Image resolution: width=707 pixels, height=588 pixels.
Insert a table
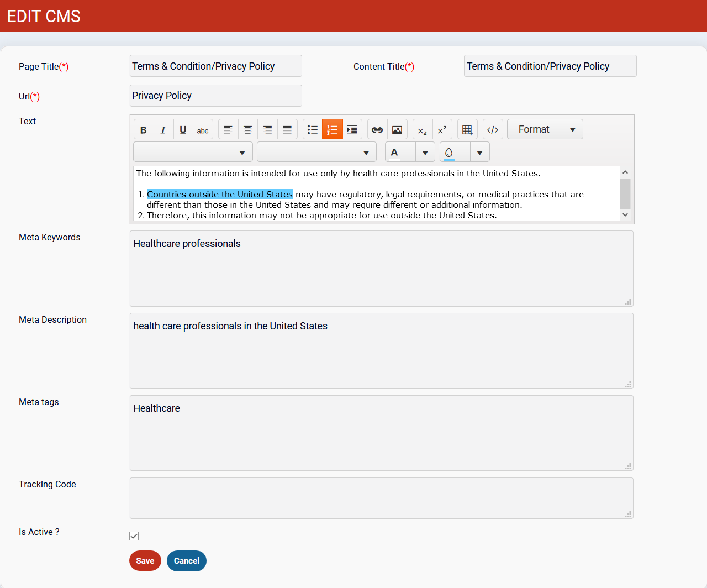click(x=467, y=129)
